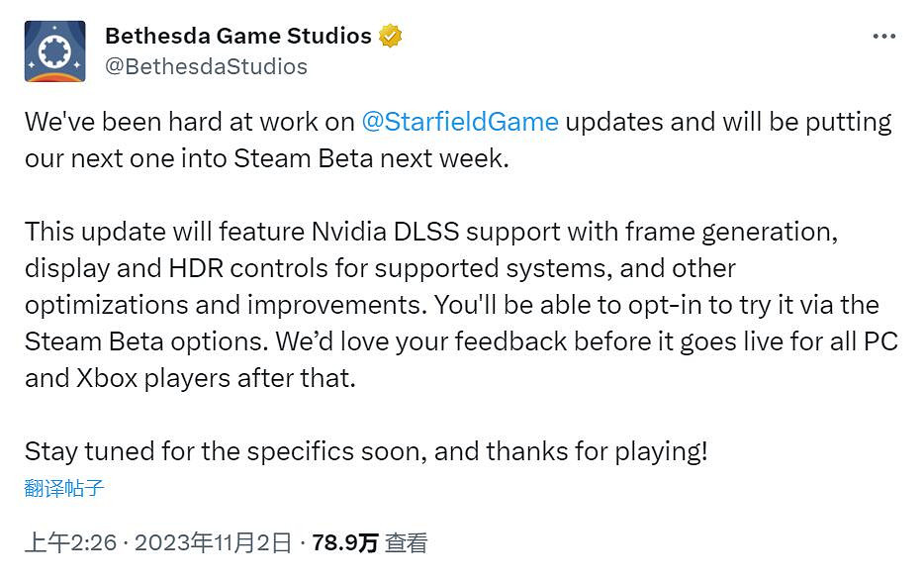Click the 查看 views label
The height and width of the screenshot is (581, 924).
click(x=407, y=542)
